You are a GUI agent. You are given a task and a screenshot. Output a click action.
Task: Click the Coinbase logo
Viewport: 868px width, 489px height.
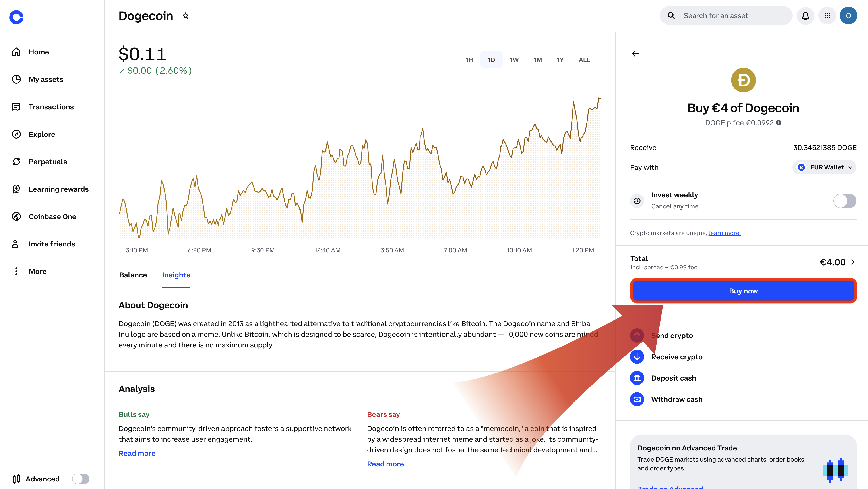point(16,17)
